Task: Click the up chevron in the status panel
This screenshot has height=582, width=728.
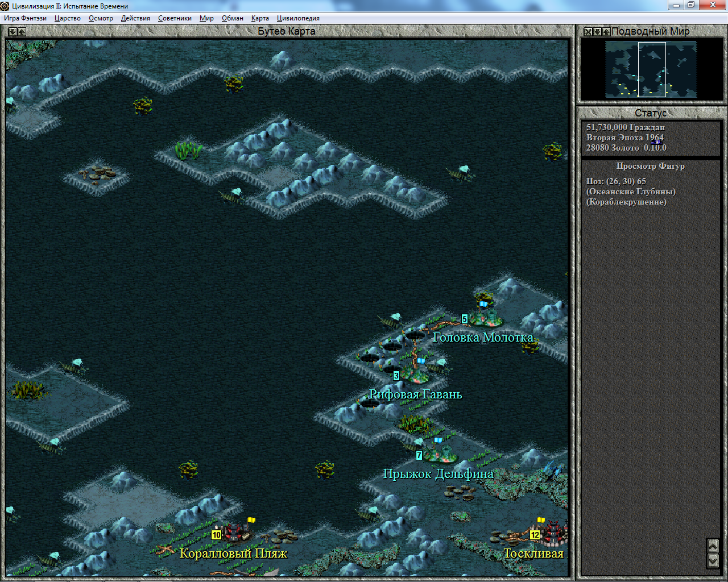Action: (x=713, y=545)
